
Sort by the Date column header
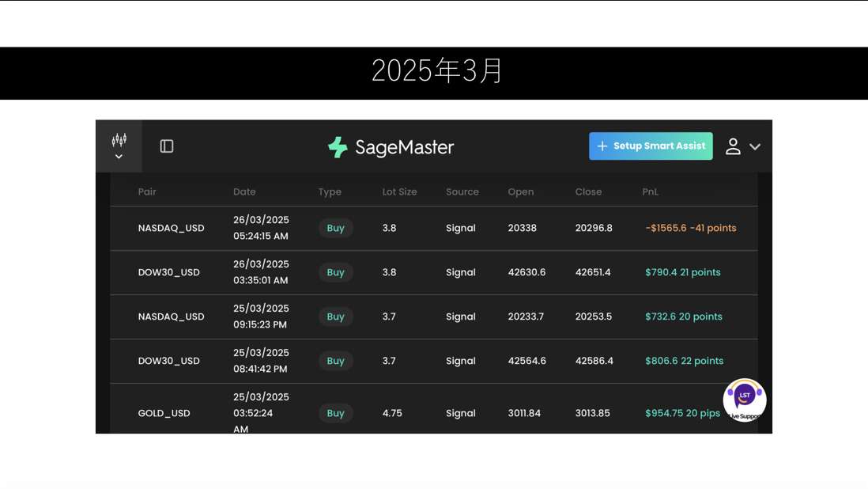coord(244,191)
